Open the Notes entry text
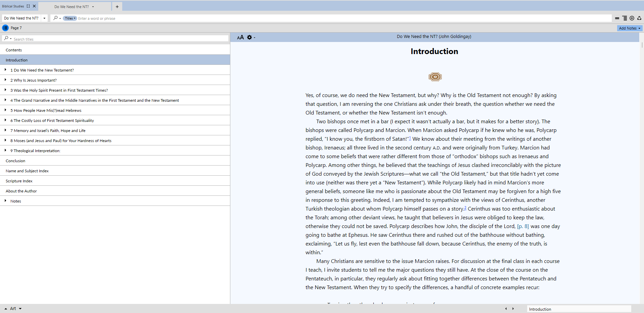 click(16, 201)
